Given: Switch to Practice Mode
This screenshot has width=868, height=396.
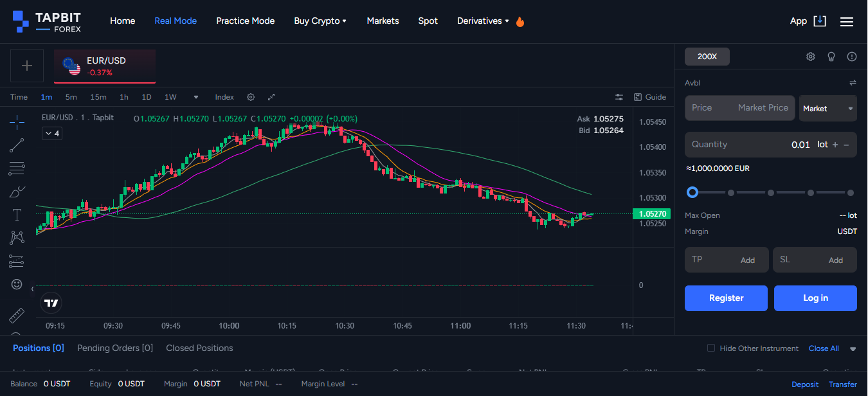Looking at the screenshot, I should 246,21.
